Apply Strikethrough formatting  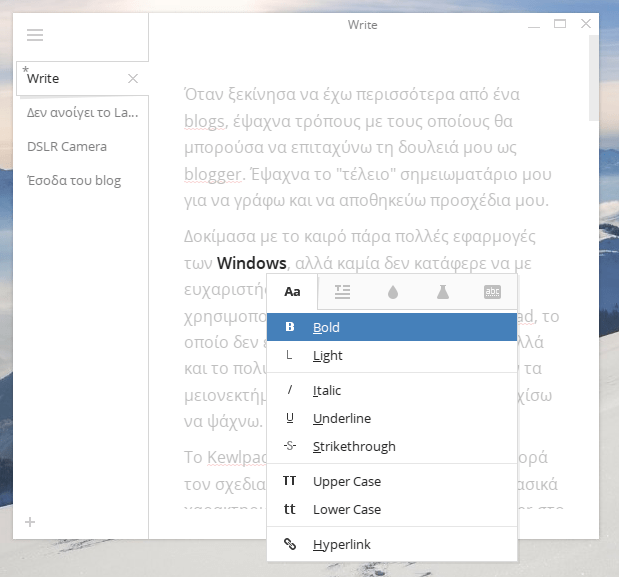pyautogui.click(x=392, y=446)
